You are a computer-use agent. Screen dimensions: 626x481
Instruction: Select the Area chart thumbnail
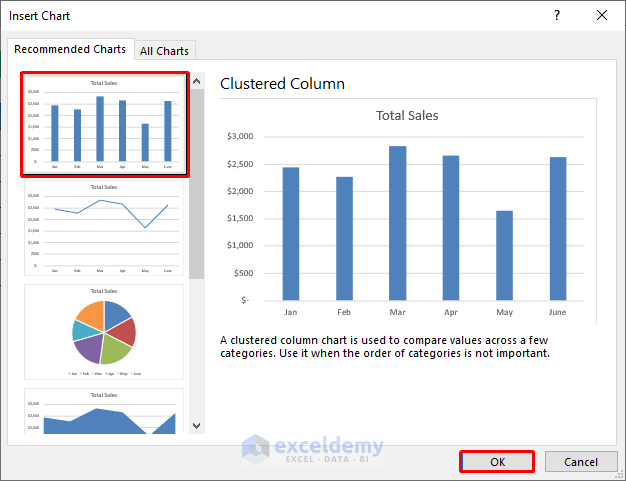pyautogui.click(x=104, y=411)
